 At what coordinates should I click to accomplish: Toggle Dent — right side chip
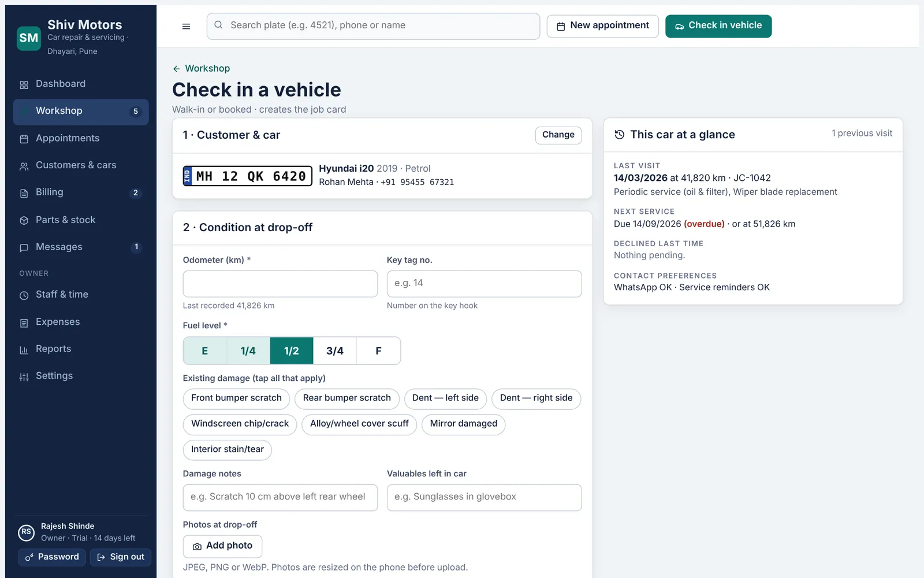(536, 398)
